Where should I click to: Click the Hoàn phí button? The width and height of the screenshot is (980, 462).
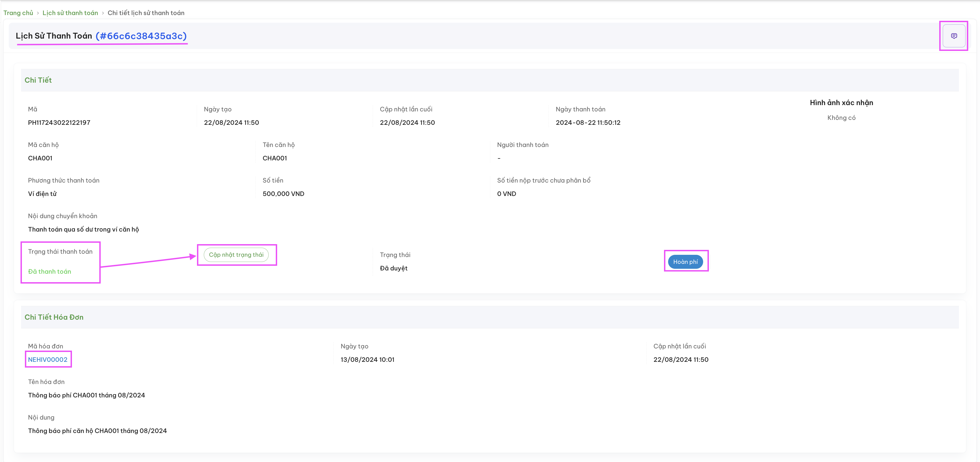click(x=686, y=261)
